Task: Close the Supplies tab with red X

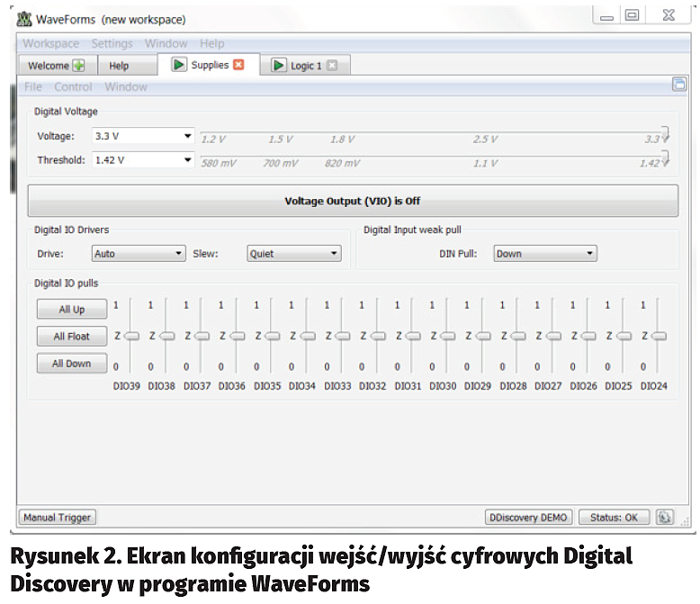Action: (x=238, y=65)
